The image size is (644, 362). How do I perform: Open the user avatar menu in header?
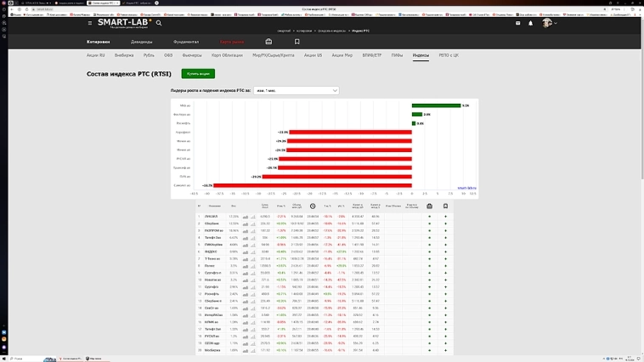(x=550, y=23)
